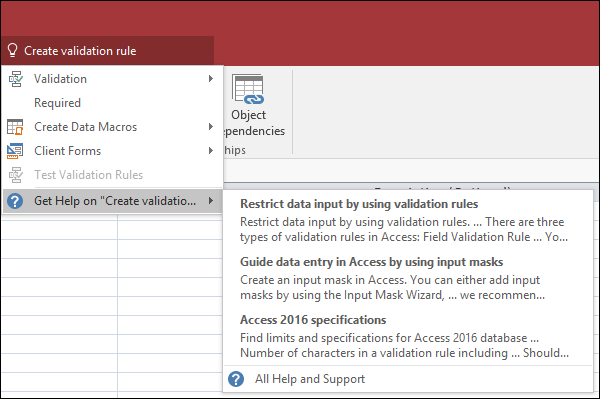
Task: Click the Get Help question mark icon
Action: coord(15,201)
